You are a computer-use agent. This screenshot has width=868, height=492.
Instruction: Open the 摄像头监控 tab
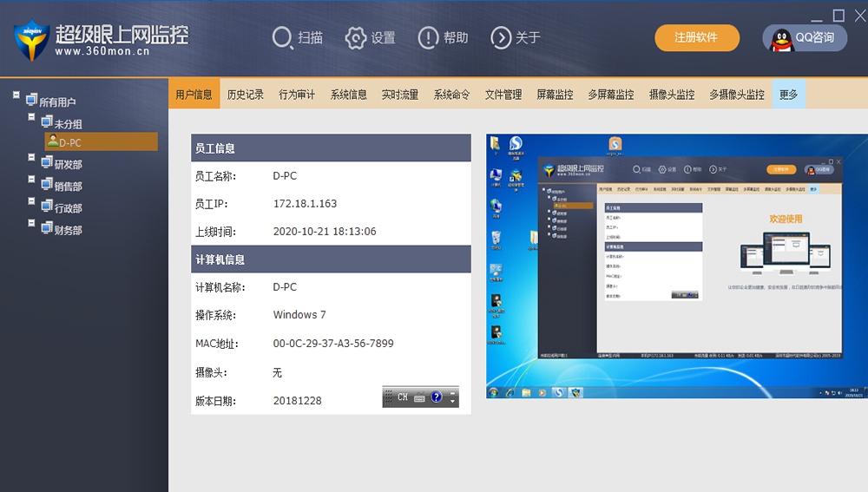pos(672,94)
